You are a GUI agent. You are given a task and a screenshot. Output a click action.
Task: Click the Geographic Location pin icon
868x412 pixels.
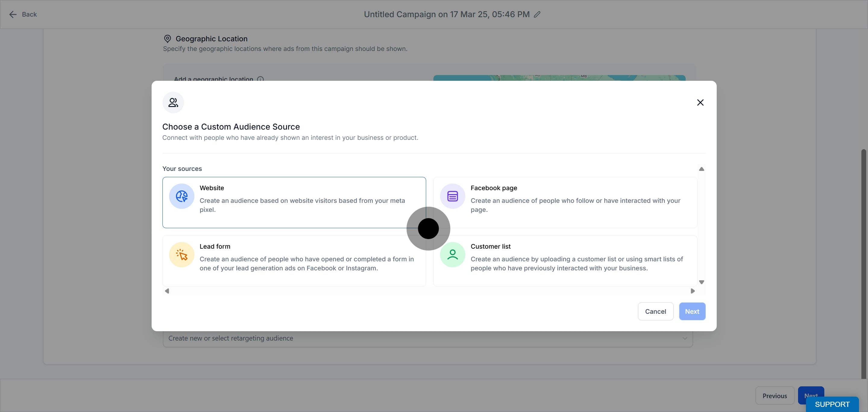(x=167, y=39)
